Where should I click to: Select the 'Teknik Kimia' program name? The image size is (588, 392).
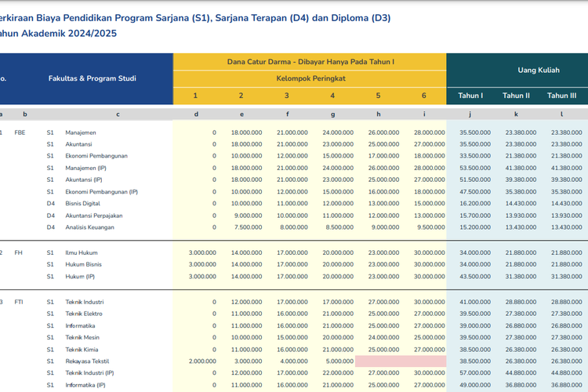coord(82,350)
